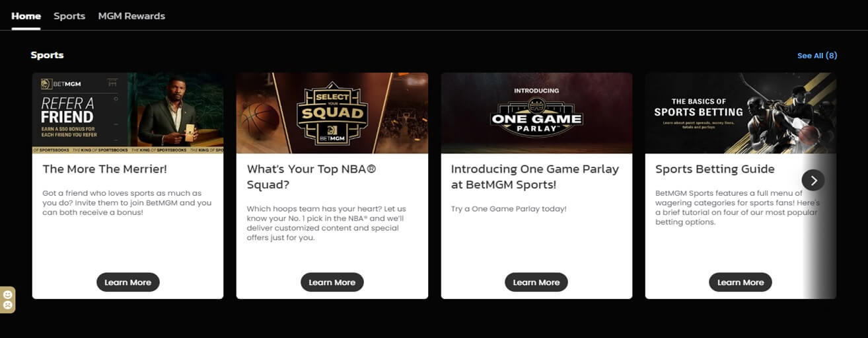Switch to the Home tab

click(x=26, y=16)
